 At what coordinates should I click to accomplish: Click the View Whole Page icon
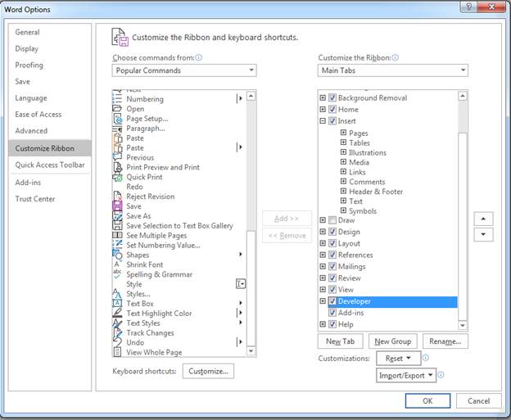[117, 352]
